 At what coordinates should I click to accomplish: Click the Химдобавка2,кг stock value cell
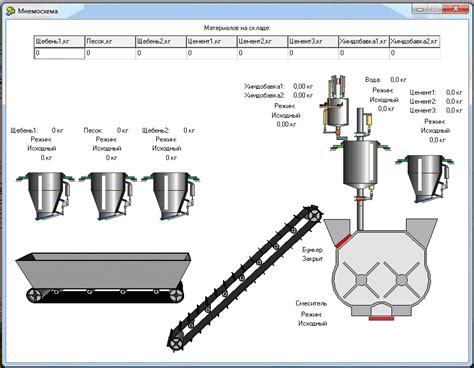(415, 53)
